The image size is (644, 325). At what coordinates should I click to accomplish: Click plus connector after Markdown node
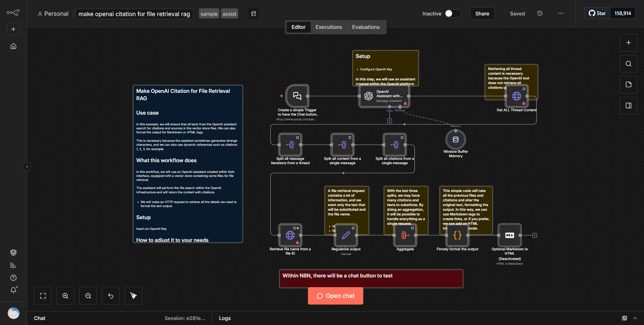pyautogui.click(x=535, y=235)
